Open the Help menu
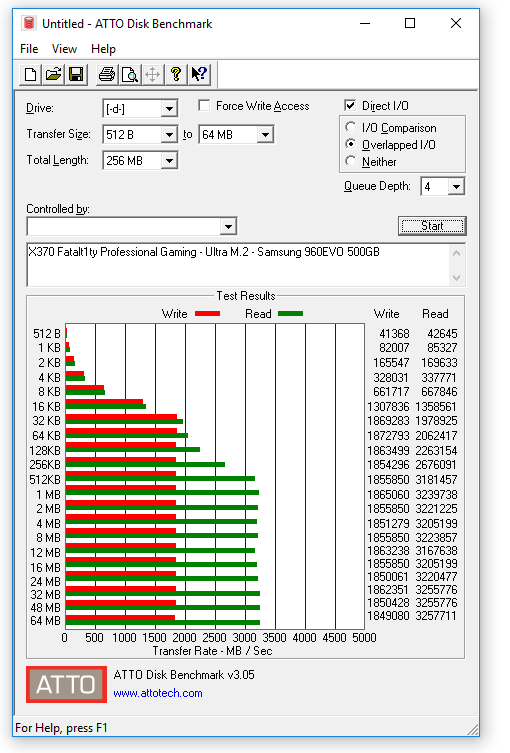This screenshot has height=753, width=510. tap(103, 49)
